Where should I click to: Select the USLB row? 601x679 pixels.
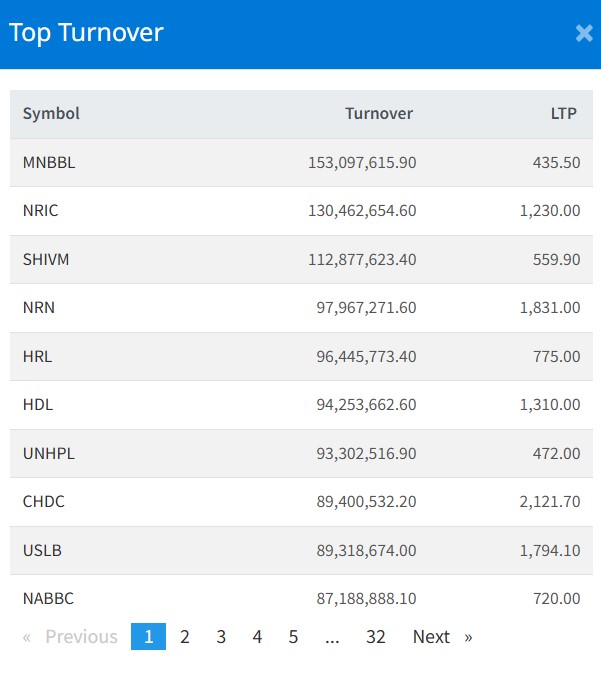point(43,550)
